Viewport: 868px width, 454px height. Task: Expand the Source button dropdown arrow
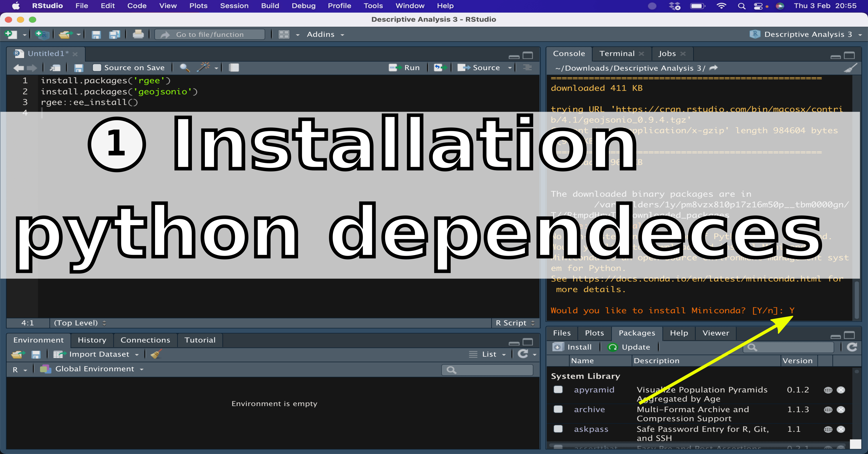pyautogui.click(x=510, y=68)
